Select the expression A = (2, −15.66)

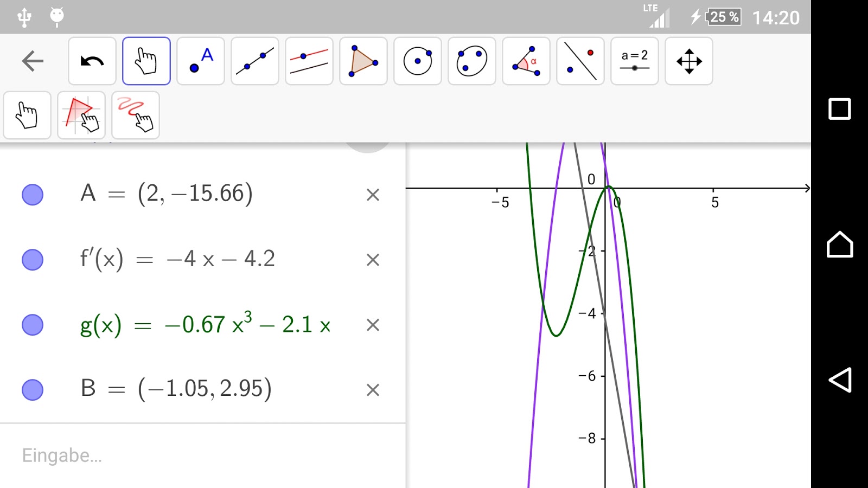pos(167,194)
